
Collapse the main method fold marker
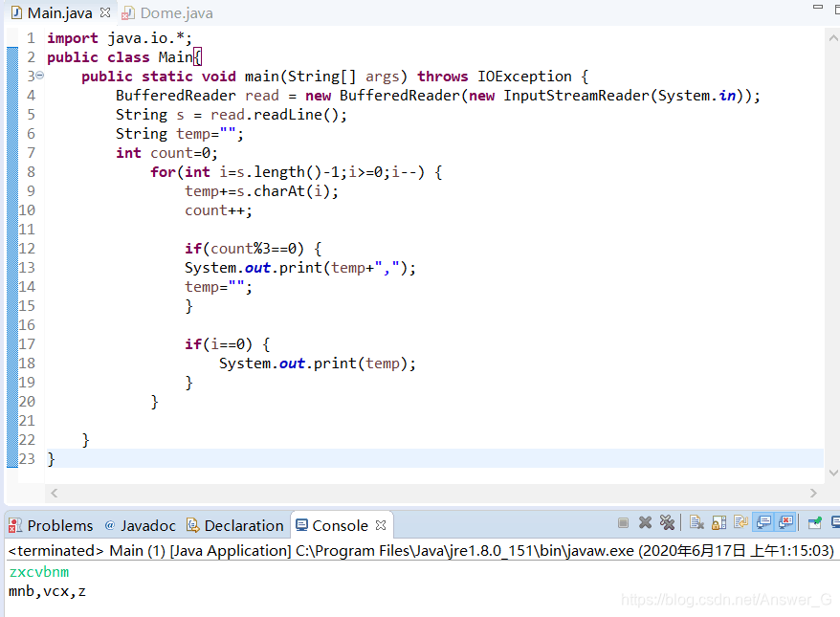coord(39,77)
